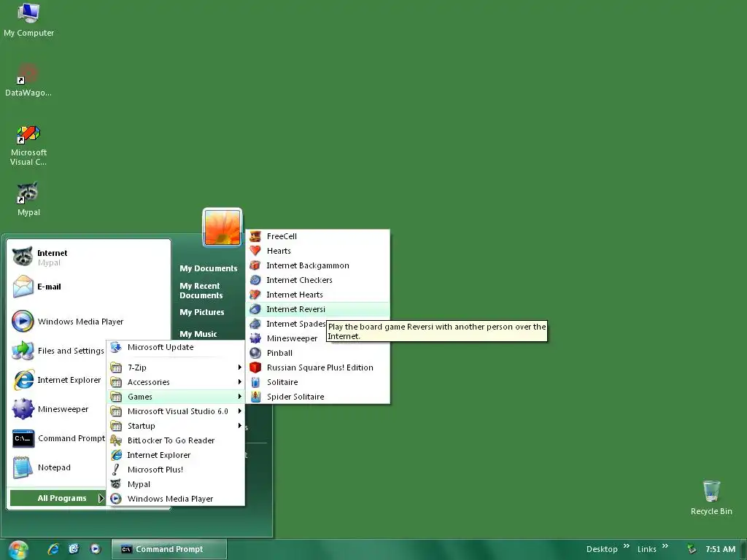Click the user account picture thumbnail

click(x=222, y=227)
